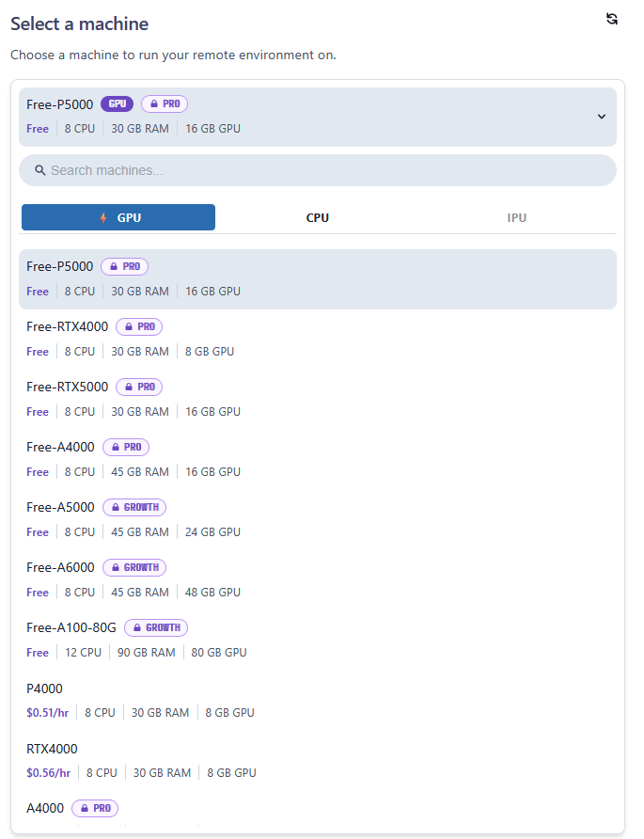Click the PRO badge next to A4000
644x839 pixels.
(95, 808)
